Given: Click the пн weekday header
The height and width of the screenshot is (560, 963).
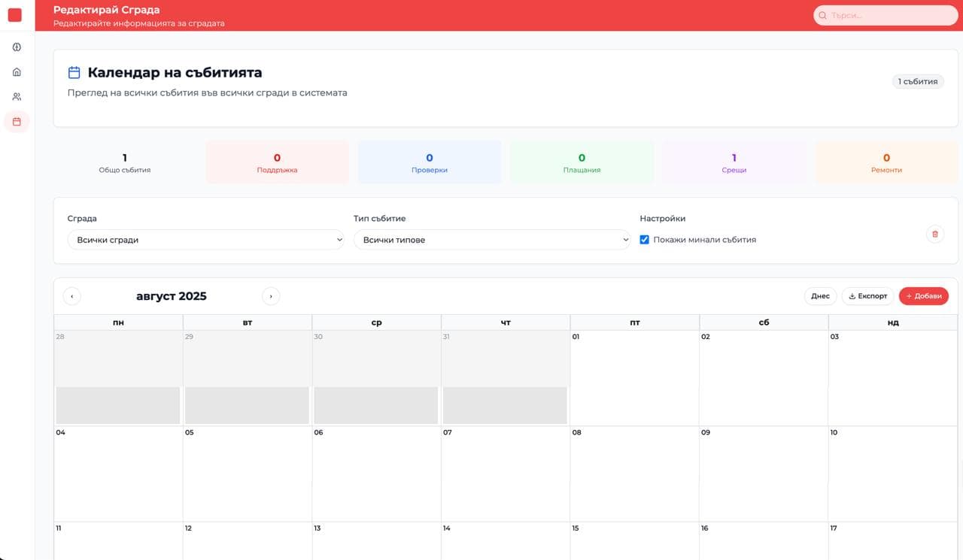Looking at the screenshot, I should (x=118, y=322).
